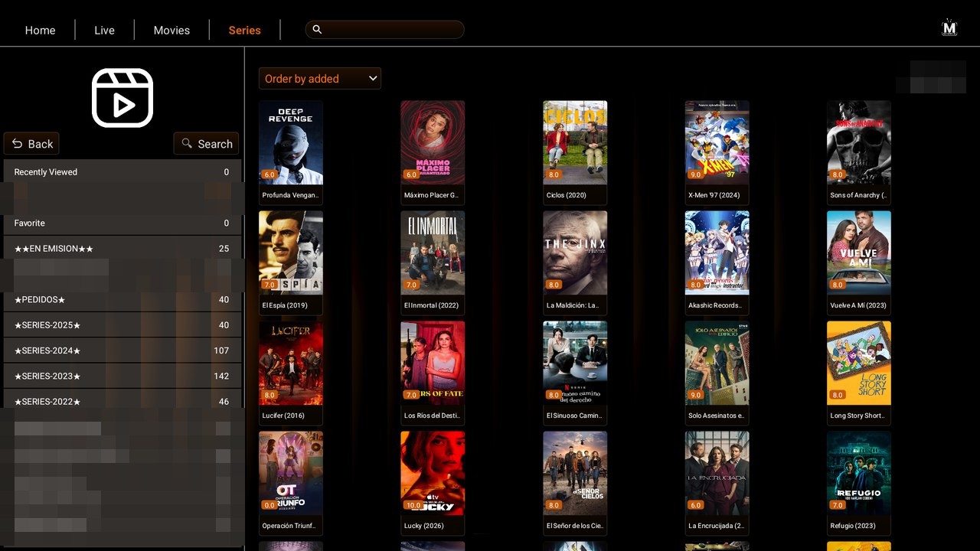The height and width of the screenshot is (551, 980).
Task: Open the Ciclos (2020) poster
Action: [x=575, y=142]
